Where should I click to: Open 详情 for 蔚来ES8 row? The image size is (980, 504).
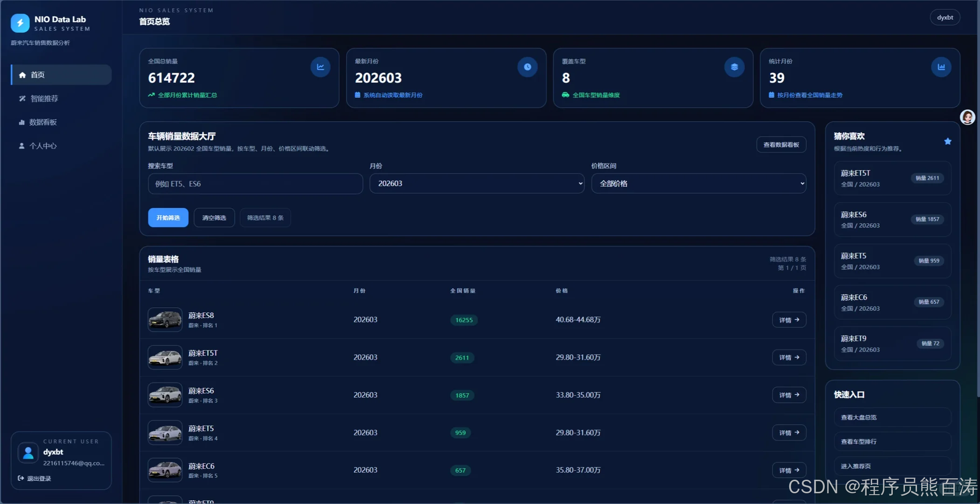pyautogui.click(x=789, y=320)
